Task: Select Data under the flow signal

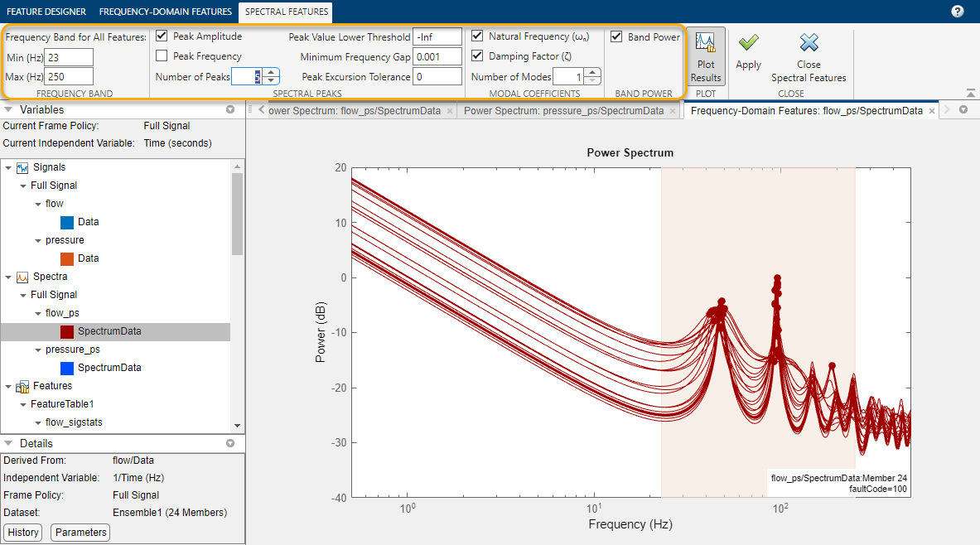Action: point(88,223)
